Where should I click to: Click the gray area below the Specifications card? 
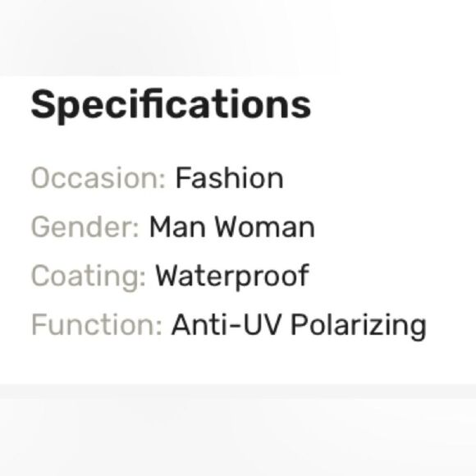point(238,430)
